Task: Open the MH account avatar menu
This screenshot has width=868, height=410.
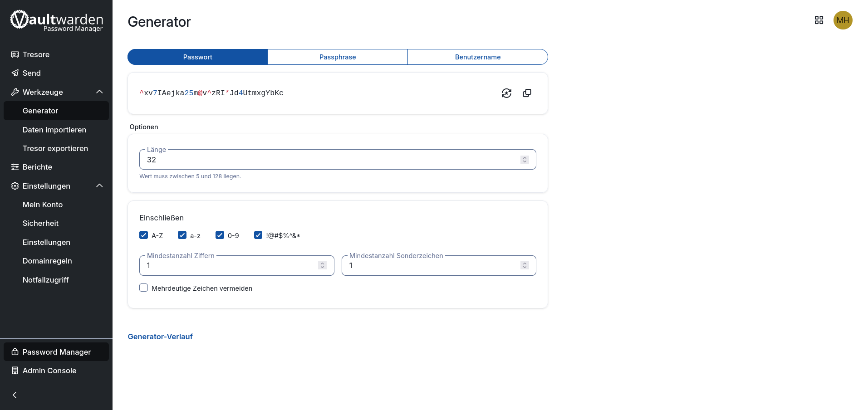Action: coord(843,20)
